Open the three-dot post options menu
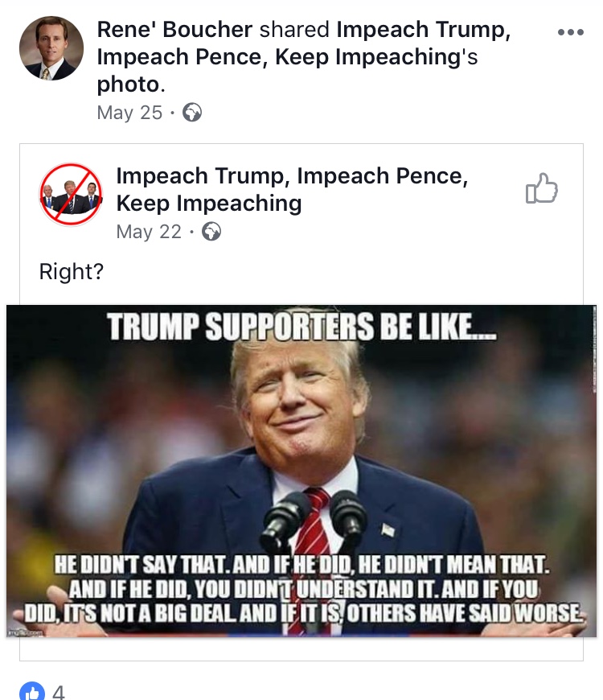 click(x=570, y=32)
